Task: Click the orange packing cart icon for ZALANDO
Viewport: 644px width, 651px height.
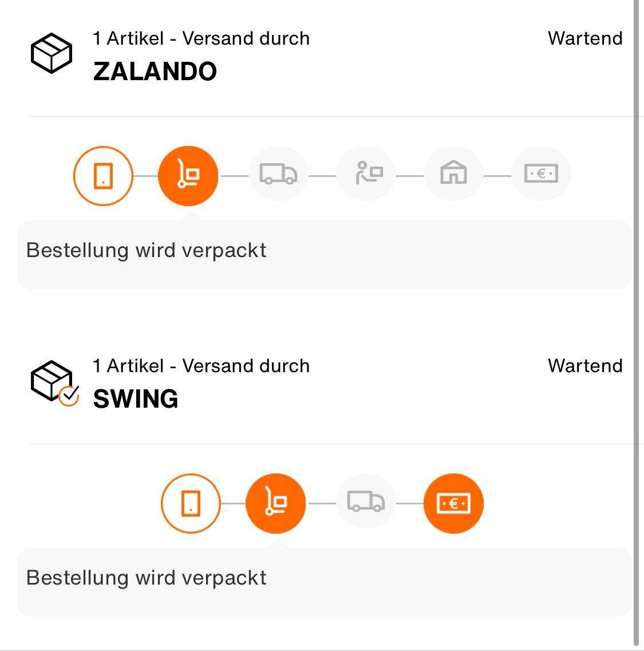Action: (x=189, y=175)
